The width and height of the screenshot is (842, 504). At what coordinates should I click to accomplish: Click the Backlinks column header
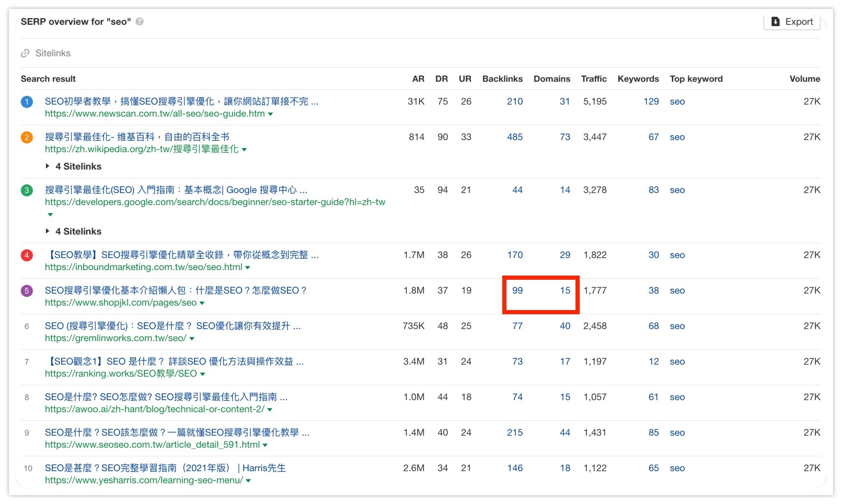[502, 79]
